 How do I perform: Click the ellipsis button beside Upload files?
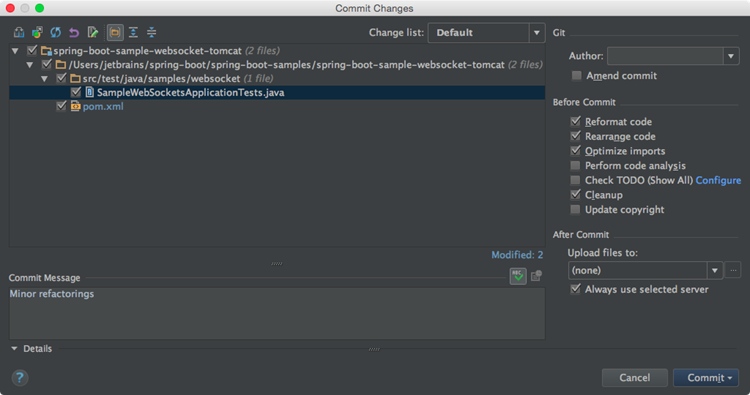click(733, 271)
